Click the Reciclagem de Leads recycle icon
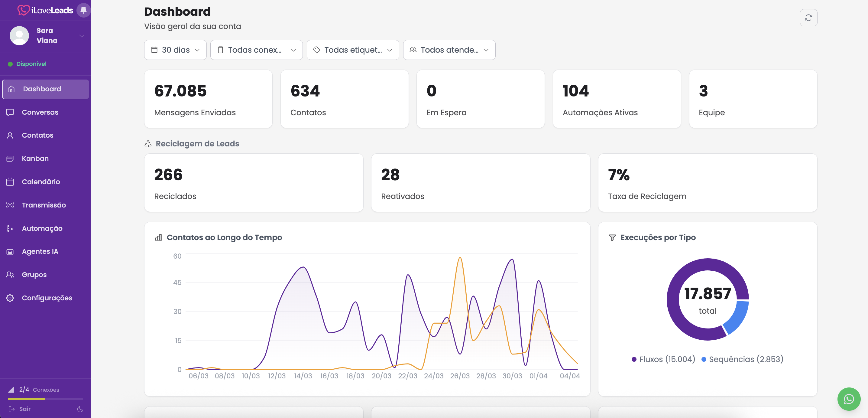The image size is (868, 418). coord(148,144)
